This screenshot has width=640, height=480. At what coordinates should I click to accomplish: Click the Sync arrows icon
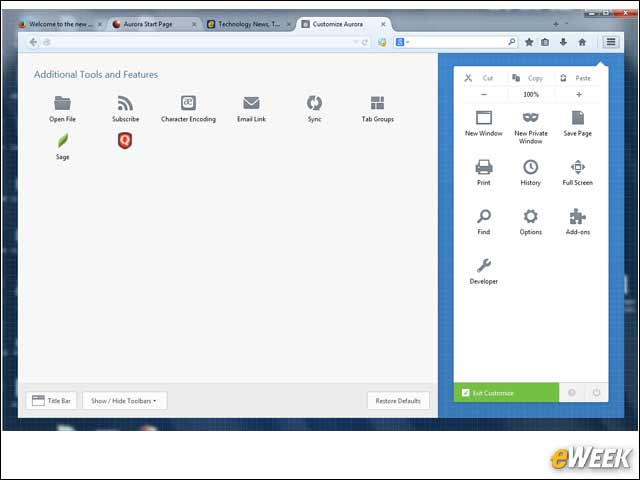pyautogui.click(x=314, y=103)
